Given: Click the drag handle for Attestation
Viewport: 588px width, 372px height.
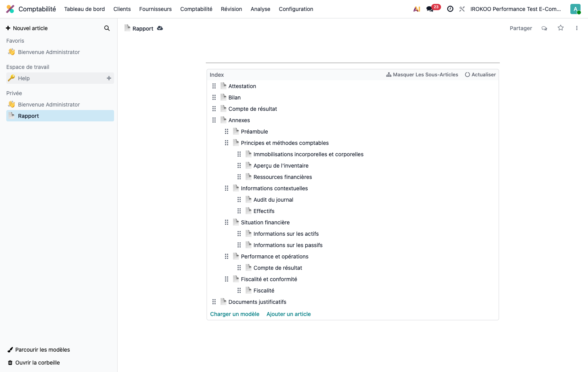Looking at the screenshot, I should click(x=214, y=86).
